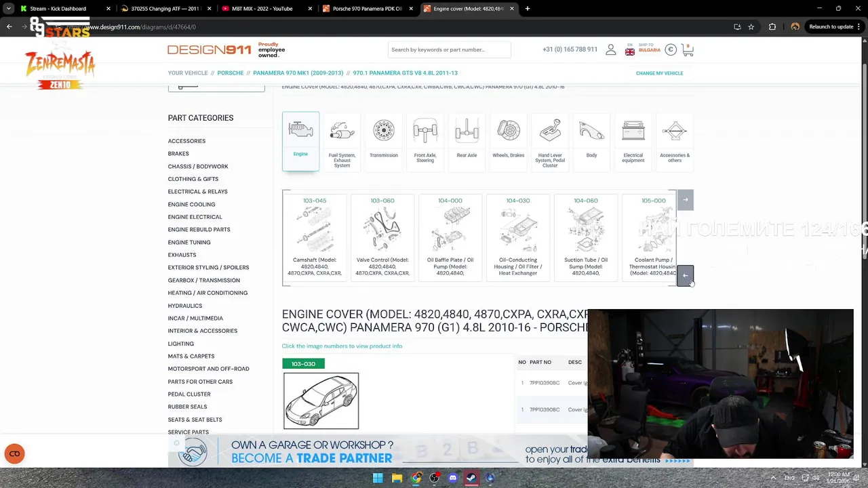The width and height of the screenshot is (868, 488).
Task: Open Steam from taskbar
Action: point(471,478)
